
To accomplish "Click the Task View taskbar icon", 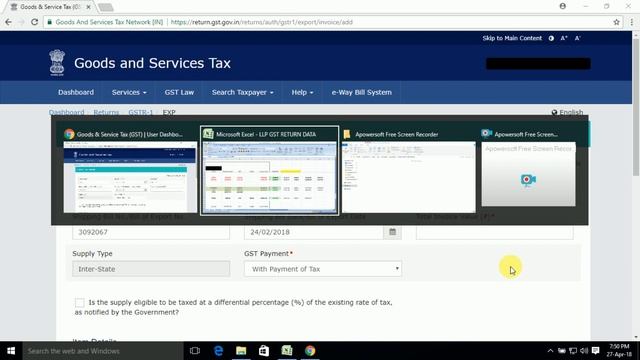I will click(195, 351).
